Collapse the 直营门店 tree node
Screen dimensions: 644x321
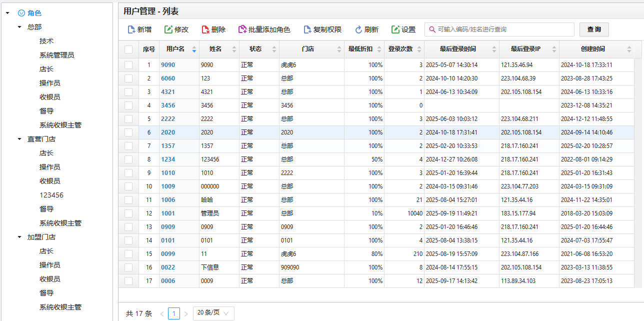(19, 139)
